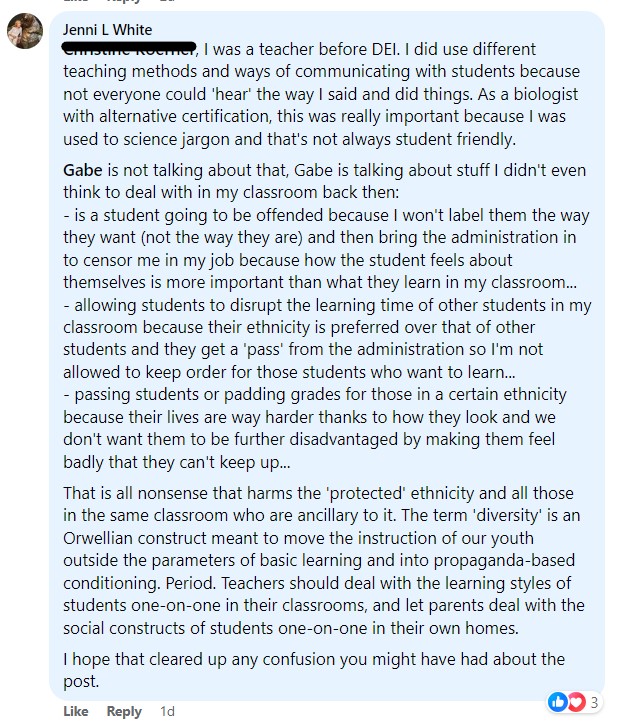Open the Jenni L White profile name link
617x722 pixels.
tap(107, 30)
